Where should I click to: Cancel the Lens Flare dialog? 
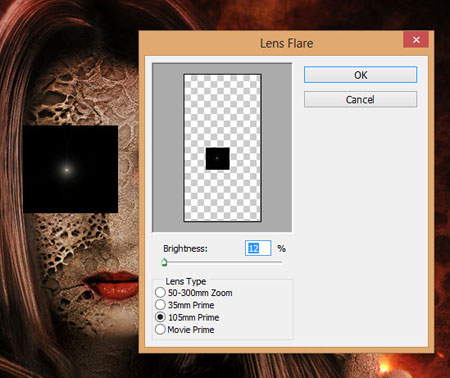360,99
